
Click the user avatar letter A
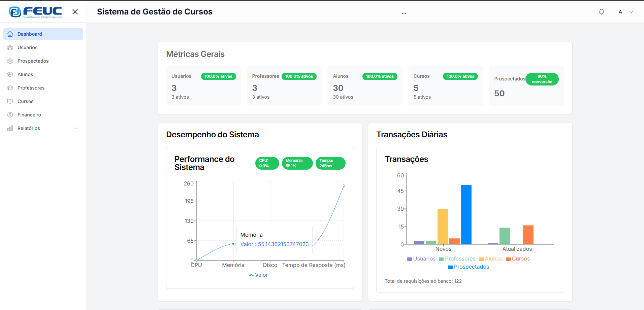click(620, 12)
